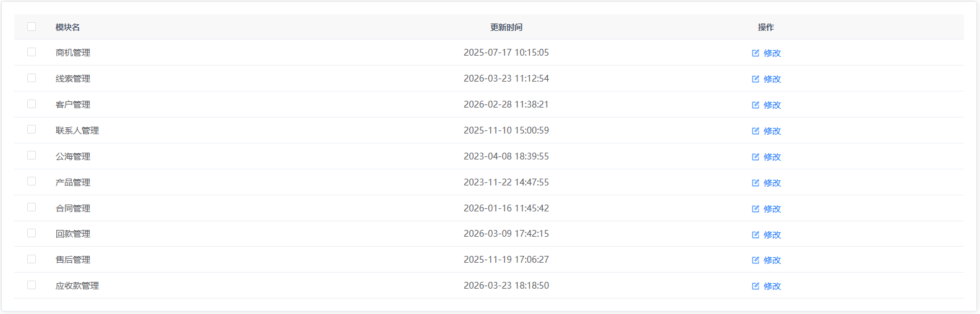Image resolution: width=980 pixels, height=314 pixels.
Task: Click the edit icon for 合同管理
Action: coord(756,209)
